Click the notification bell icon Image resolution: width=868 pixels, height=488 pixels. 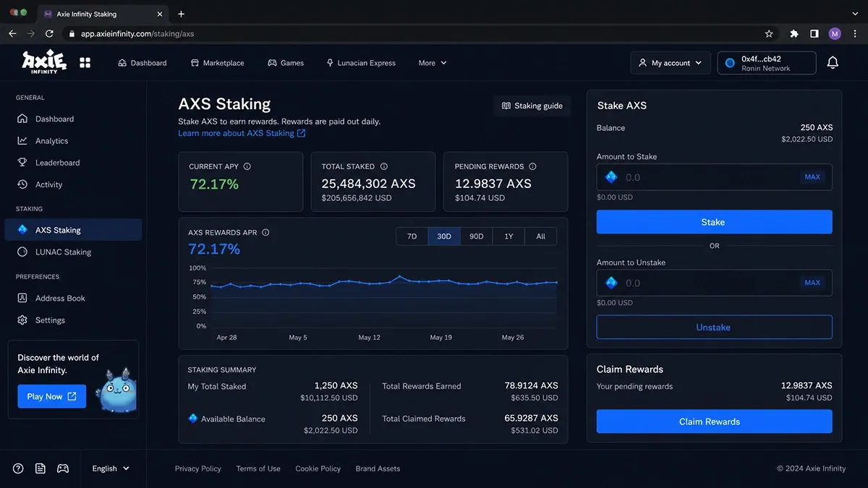833,63
